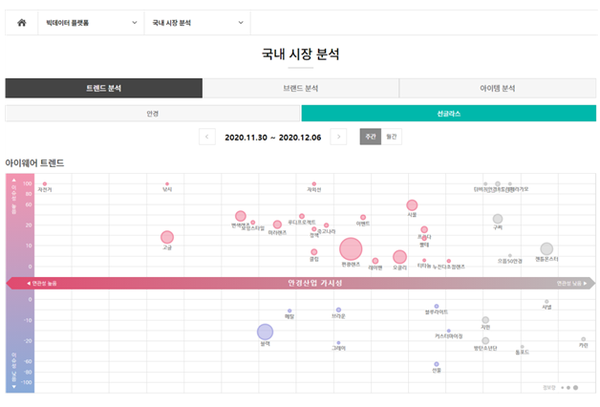
Task: Select the 선글라스 category button
Action: [448, 113]
